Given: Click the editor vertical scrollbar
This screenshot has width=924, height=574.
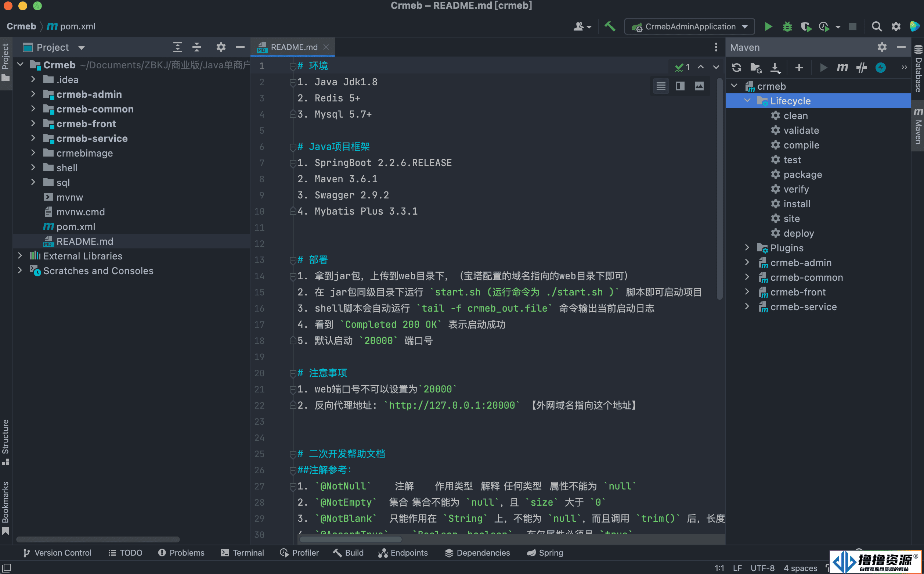Looking at the screenshot, I should pos(719,189).
